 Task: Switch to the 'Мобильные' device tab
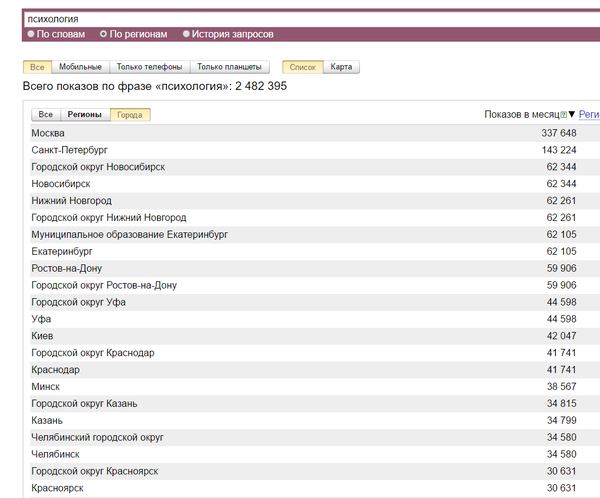pos(80,67)
